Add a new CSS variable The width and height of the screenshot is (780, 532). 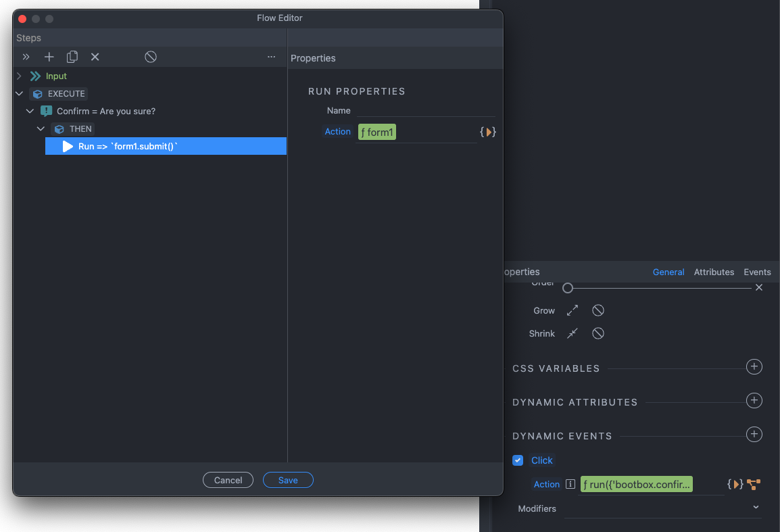(754, 367)
